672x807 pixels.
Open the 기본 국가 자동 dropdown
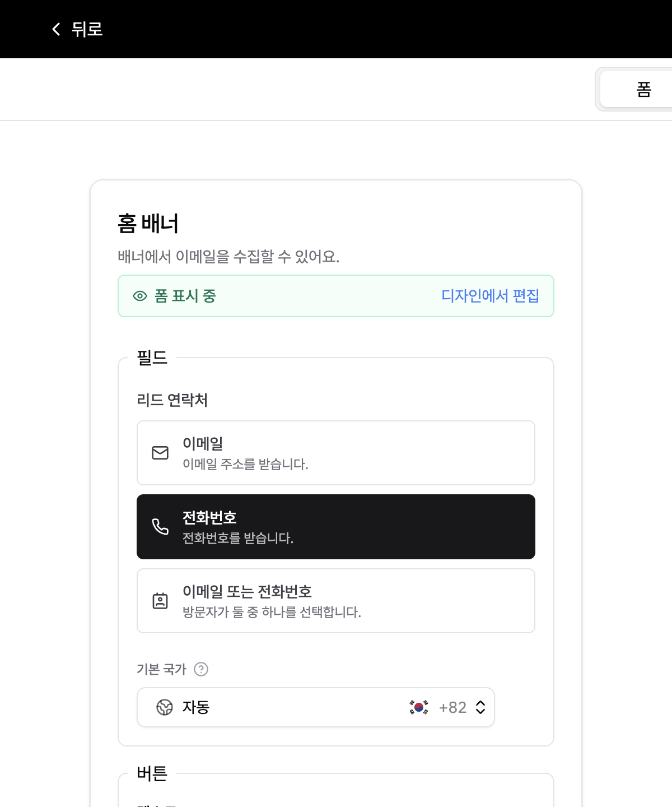click(x=316, y=707)
